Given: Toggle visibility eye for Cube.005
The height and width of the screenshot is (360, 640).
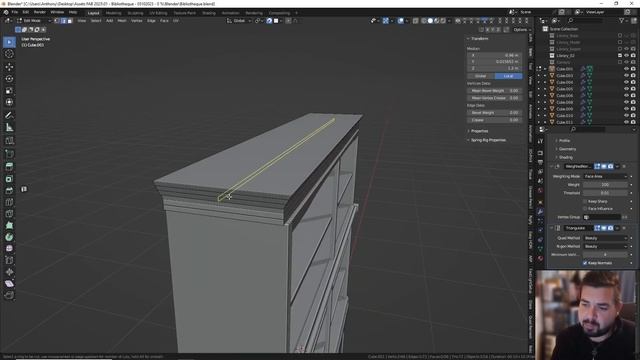Looking at the screenshot, I should [626, 89].
